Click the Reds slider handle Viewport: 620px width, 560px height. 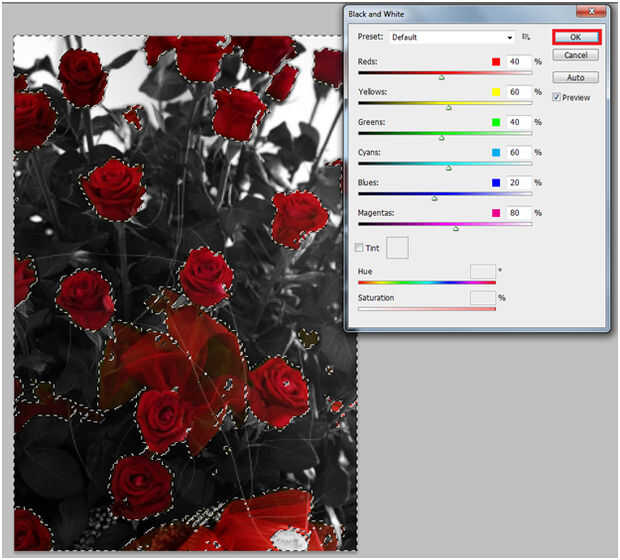click(x=442, y=76)
